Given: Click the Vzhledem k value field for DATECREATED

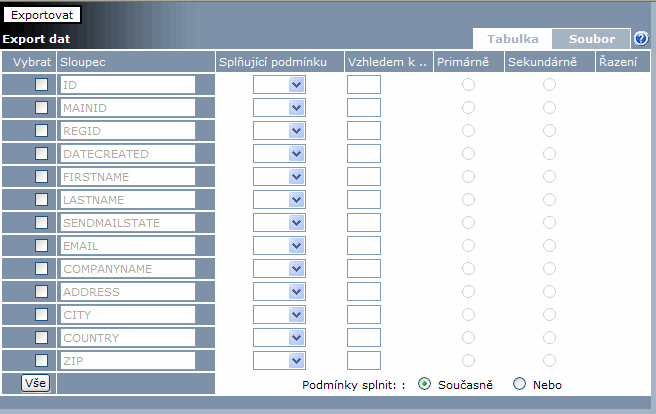Looking at the screenshot, I should coord(364,154).
